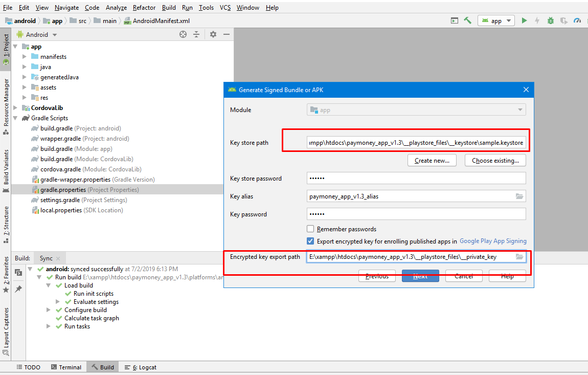Click the folder icon in Key alias field
Viewport: 588px width, 375px height.
pyautogui.click(x=519, y=196)
